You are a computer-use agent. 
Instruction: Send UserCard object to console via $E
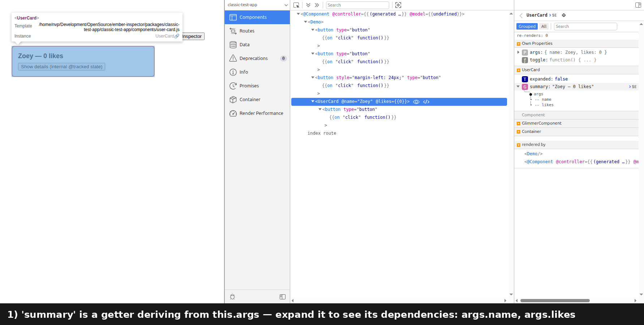(553, 15)
